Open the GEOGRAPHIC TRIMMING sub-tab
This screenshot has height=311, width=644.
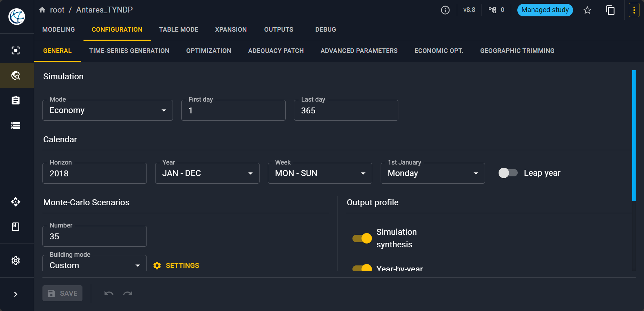coord(517,51)
